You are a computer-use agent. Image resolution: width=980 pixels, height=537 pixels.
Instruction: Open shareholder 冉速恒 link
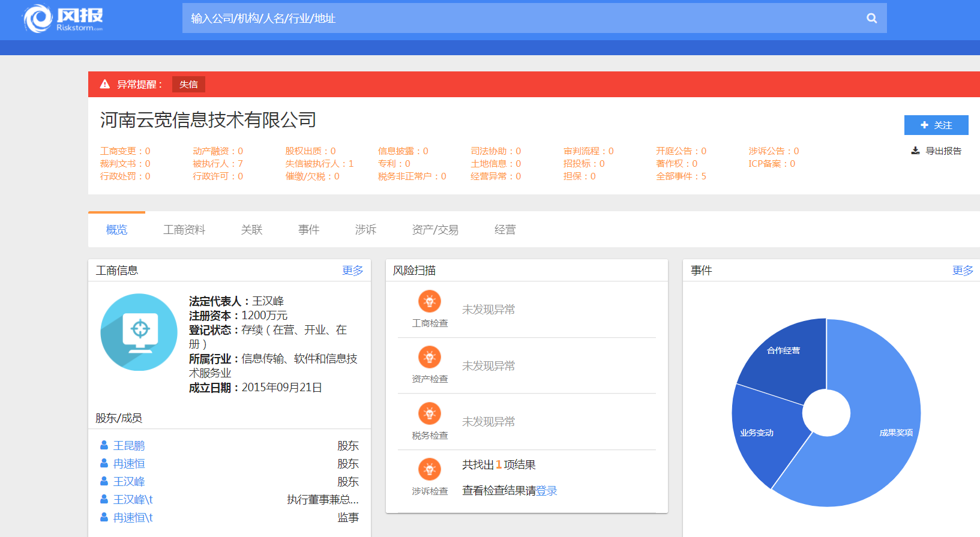click(129, 464)
